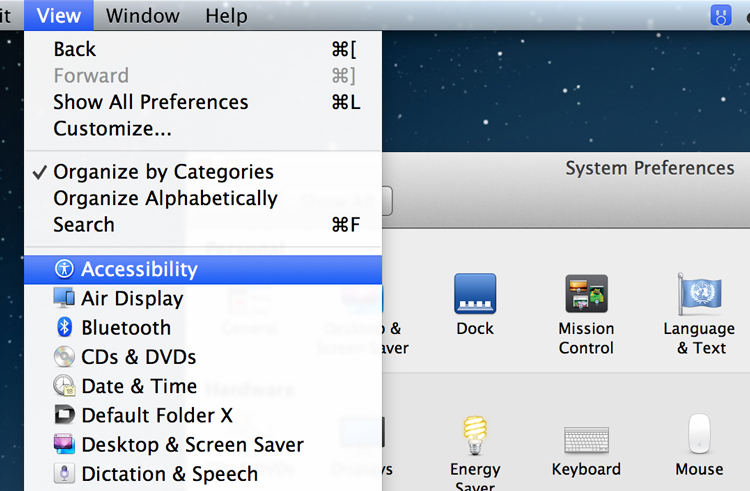Open the Mouse preferences icon
This screenshot has width=750, height=491.
click(x=699, y=434)
